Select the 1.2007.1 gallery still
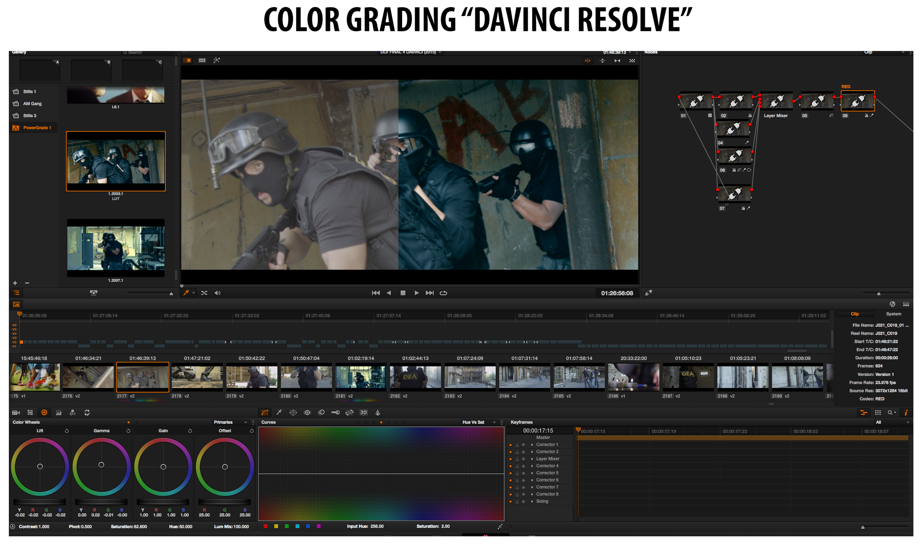924x560 pixels. pyautogui.click(x=115, y=248)
